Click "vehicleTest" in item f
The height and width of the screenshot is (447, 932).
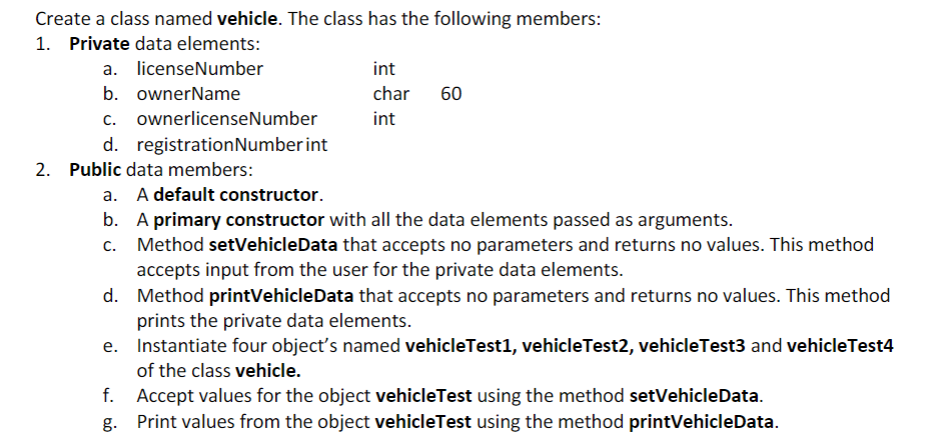424,396
